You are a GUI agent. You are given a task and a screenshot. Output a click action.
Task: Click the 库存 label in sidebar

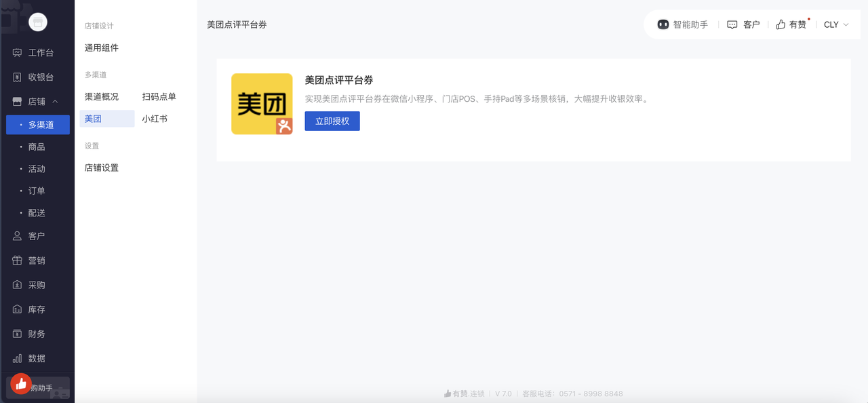click(37, 309)
